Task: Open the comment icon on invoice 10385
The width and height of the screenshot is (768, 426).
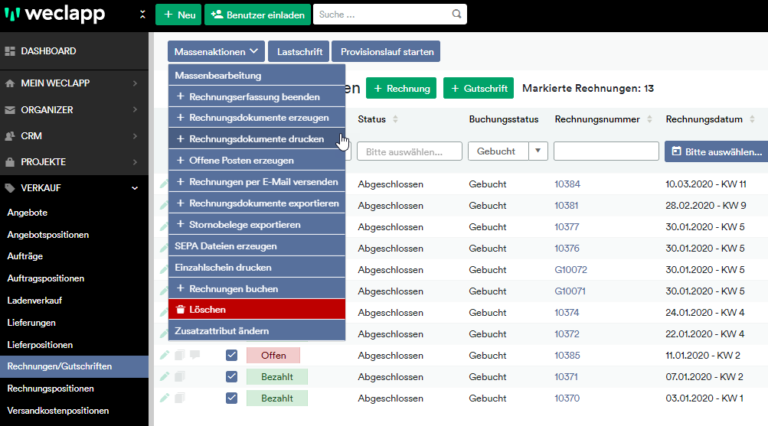Action: (195, 355)
